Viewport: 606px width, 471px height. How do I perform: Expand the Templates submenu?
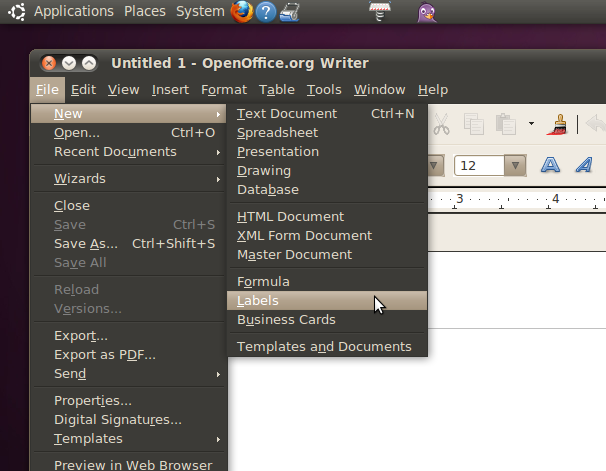128,439
